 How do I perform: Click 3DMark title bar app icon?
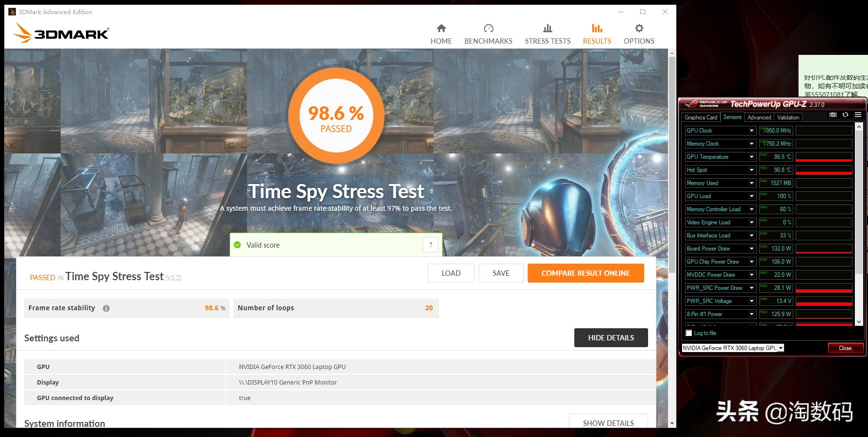point(12,12)
